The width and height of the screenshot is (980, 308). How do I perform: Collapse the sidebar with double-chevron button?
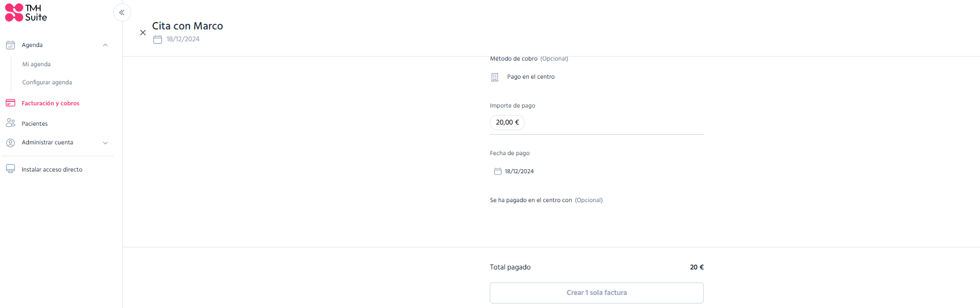[122, 12]
